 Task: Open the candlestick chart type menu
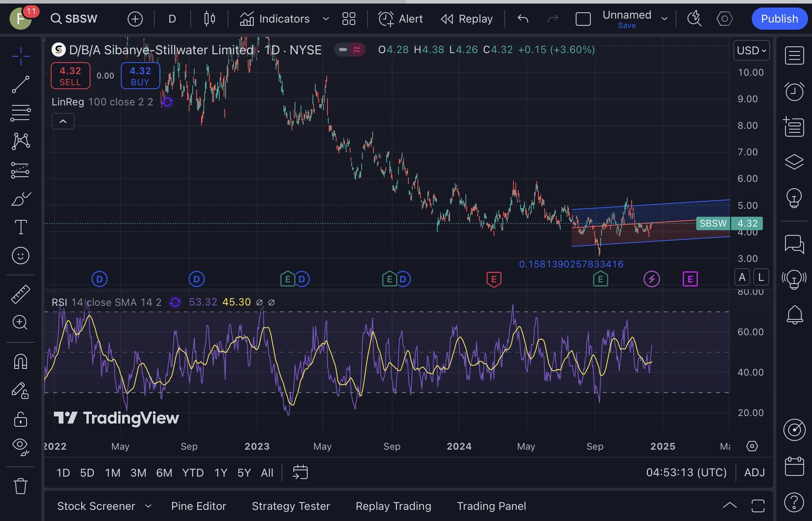point(209,19)
